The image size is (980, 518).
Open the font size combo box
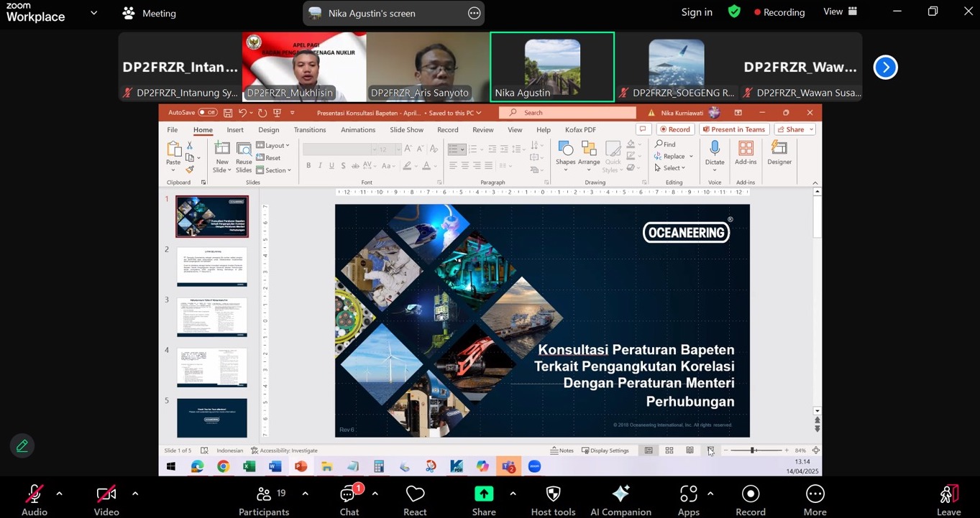tap(388, 149)
